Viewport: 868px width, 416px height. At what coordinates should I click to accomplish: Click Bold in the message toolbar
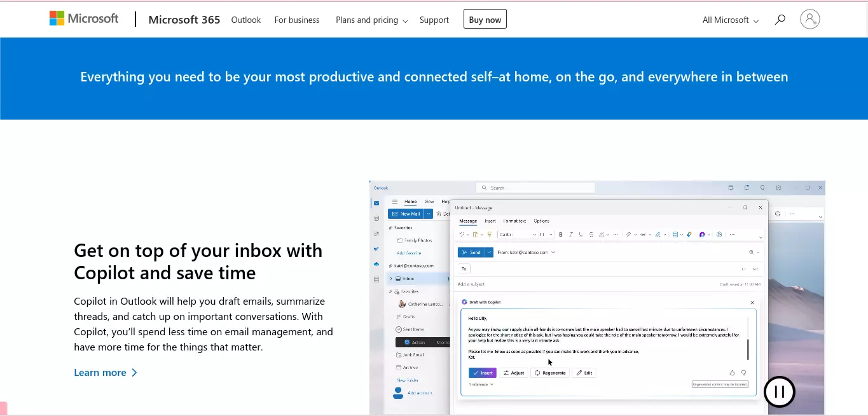[x=561, y=235]
